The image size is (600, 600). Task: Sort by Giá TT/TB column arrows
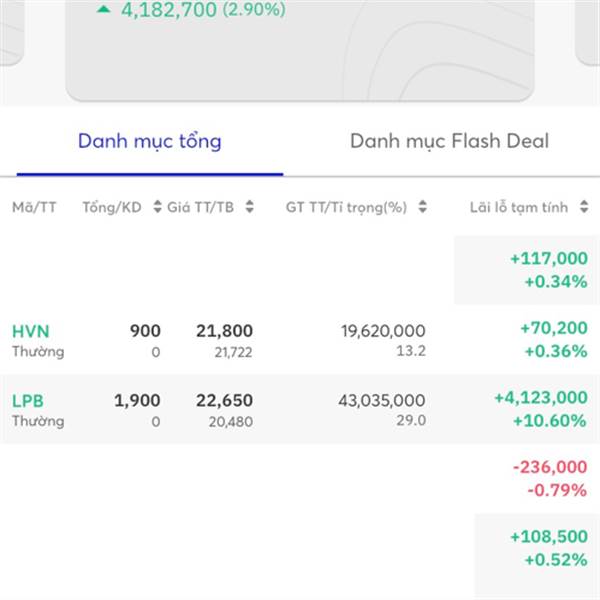[x=249, y=207]
